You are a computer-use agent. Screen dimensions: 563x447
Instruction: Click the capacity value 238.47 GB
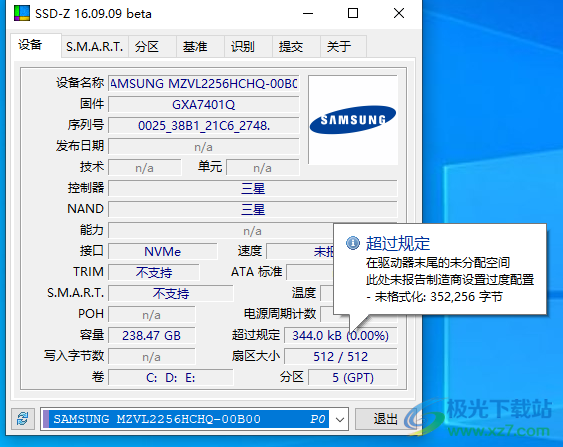coord(152,335)
